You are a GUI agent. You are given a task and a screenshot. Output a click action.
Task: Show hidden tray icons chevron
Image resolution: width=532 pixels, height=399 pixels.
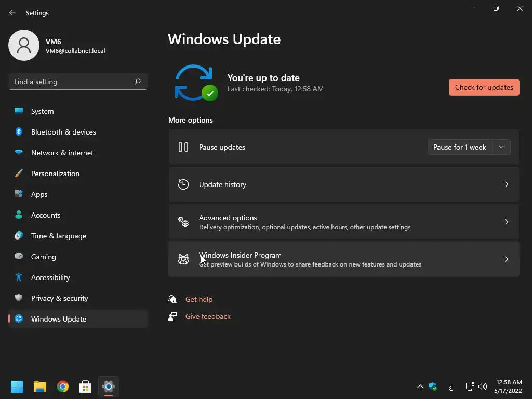[x=420, y=387]
